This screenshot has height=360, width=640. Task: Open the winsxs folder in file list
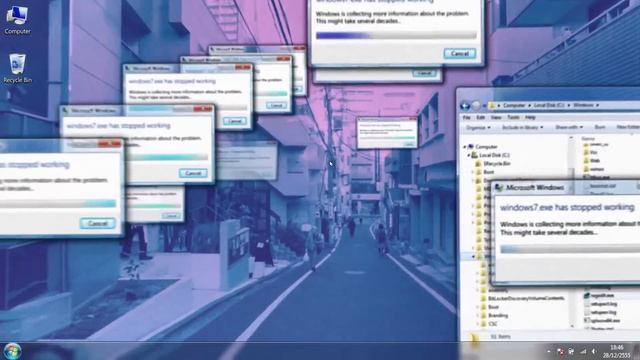click(594, 169)
